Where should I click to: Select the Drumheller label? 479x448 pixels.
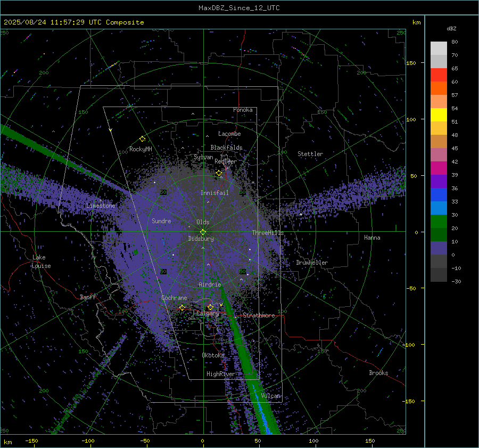click(x=312, y=263)
